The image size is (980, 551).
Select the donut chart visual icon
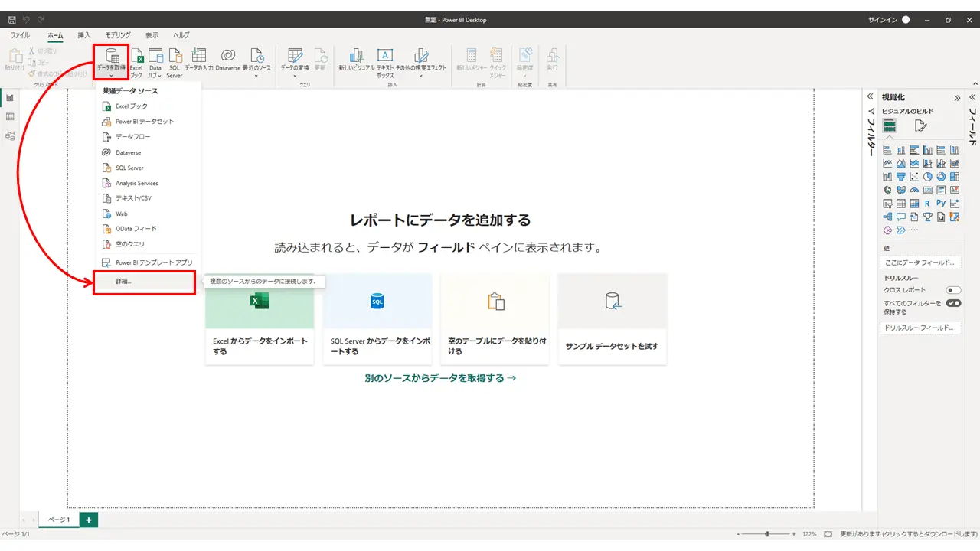coord(941,177)
